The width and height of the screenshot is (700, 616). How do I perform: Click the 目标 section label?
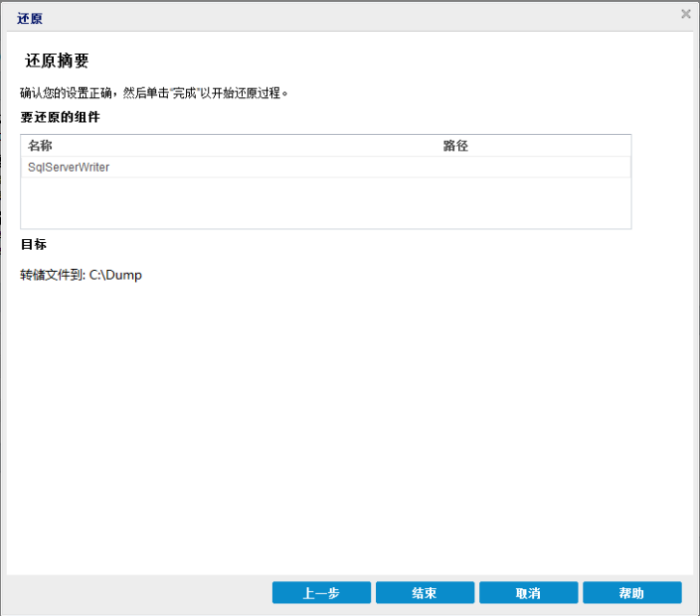click(x=34, y=245)
